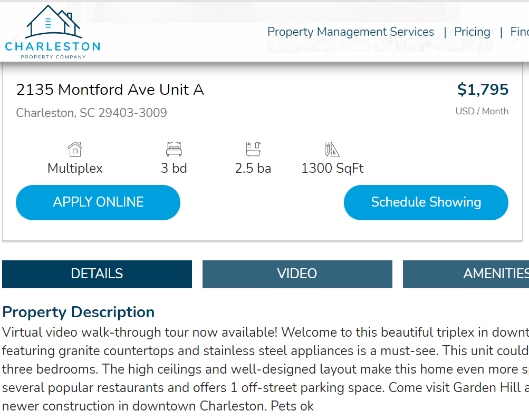
Task: Click the ruler and pencil square footage icon
Action: coord(332,149)
